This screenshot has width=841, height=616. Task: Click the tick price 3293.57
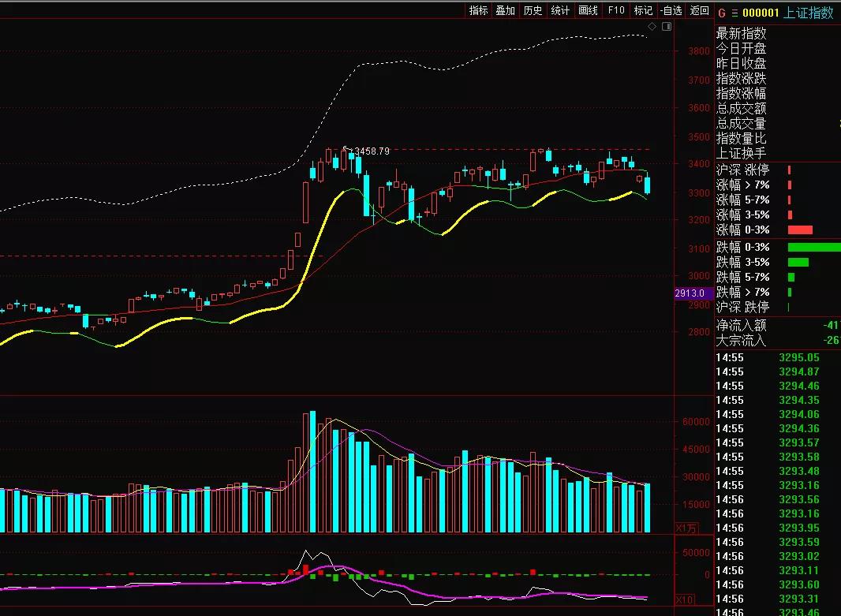coord(799,442)
